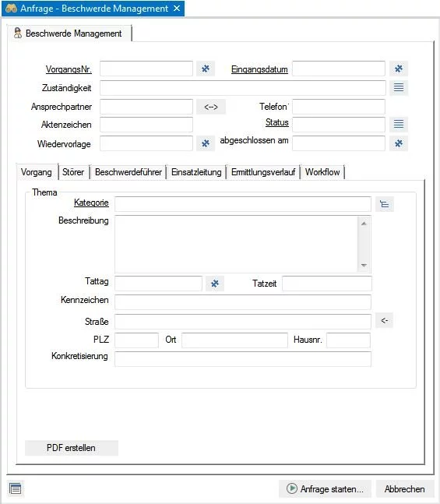Image resolution: width=440 pixels, height=504 pixels.
Task: Click the VorgangsNr. underlined label
Action: pos(69,69)
